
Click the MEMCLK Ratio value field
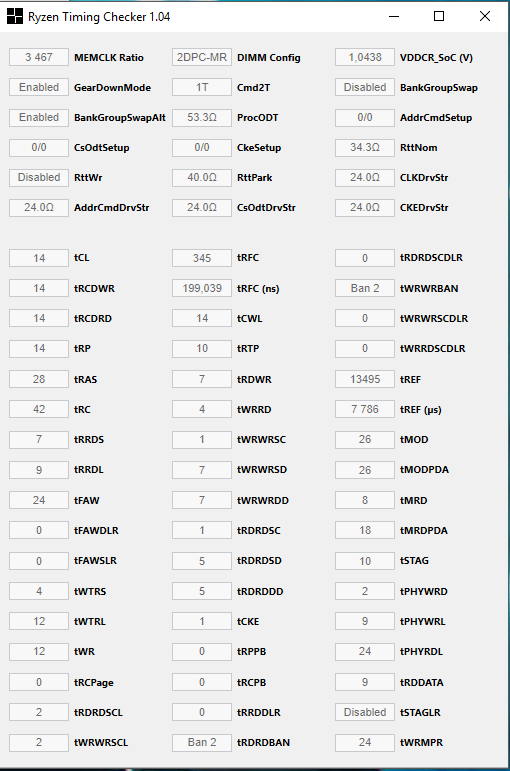pyautogui.click(x=39, y=58)
